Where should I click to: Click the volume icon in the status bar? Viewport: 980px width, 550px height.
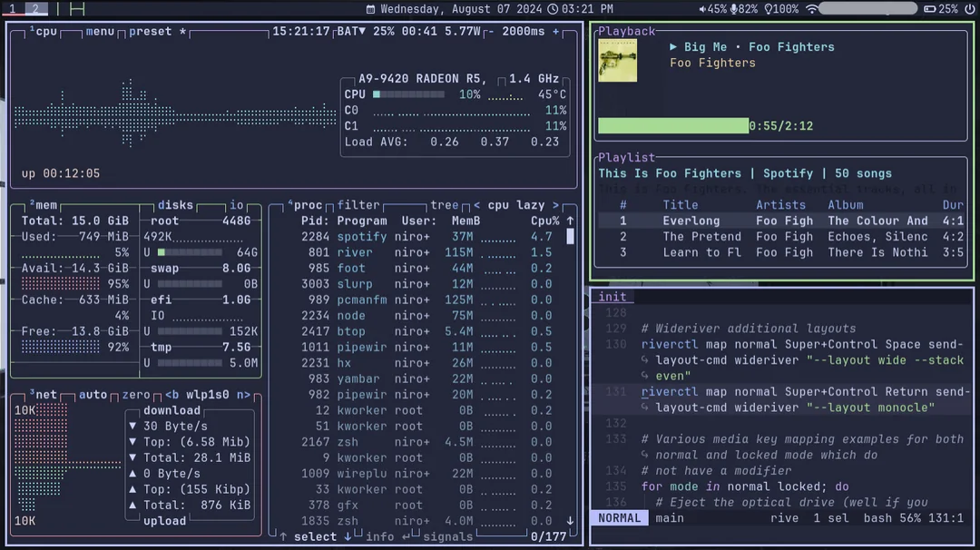click(702, 9)
